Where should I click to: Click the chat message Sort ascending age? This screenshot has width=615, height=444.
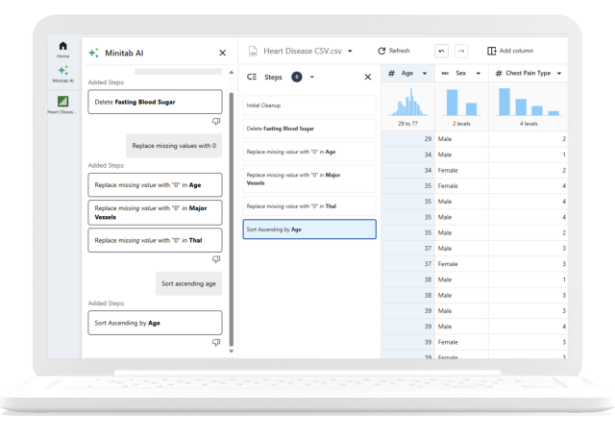(189, 284)
